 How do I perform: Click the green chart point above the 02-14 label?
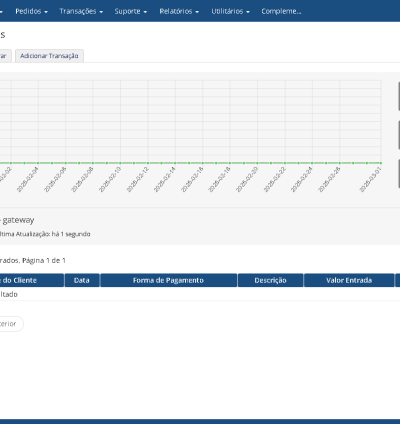point(175,163)
